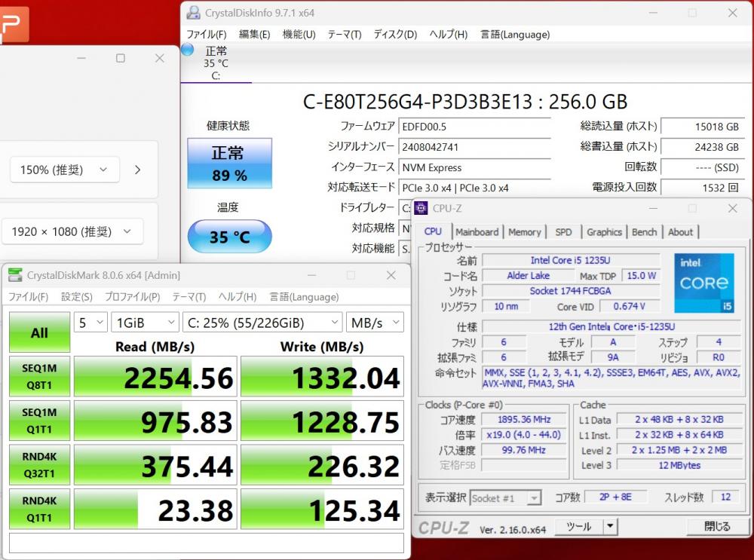Switch to the Graphics tab

click(x=605, y=232)
